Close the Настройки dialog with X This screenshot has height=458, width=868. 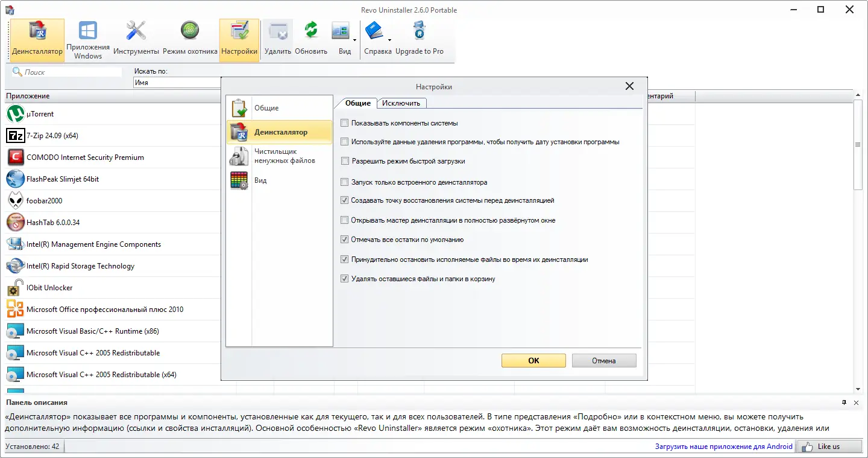629,86
